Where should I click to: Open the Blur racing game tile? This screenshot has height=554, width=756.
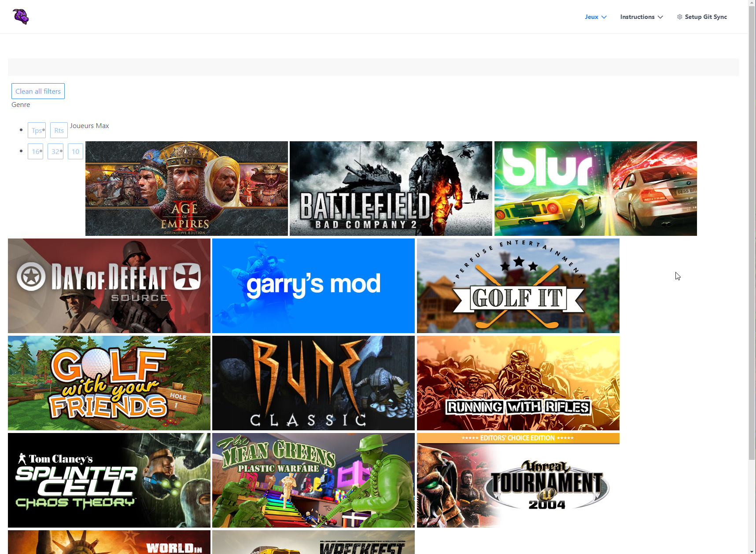(x=596, y=188)
